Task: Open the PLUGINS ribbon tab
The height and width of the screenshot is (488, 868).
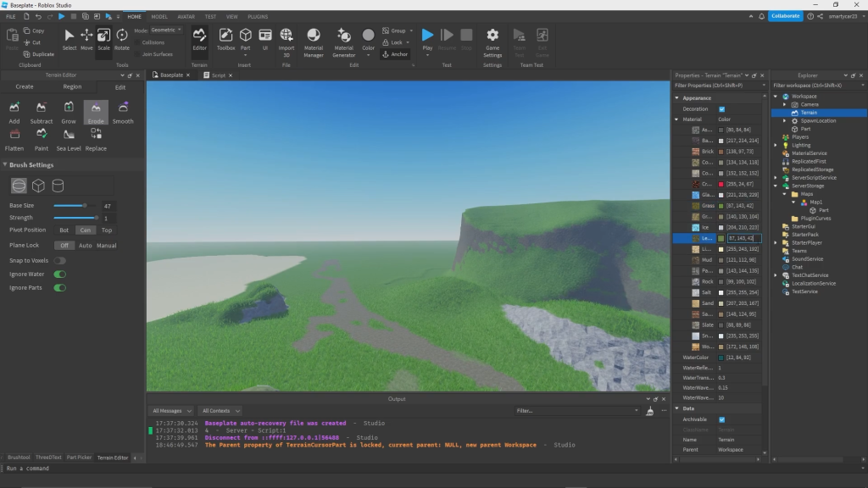Action: 258,17
